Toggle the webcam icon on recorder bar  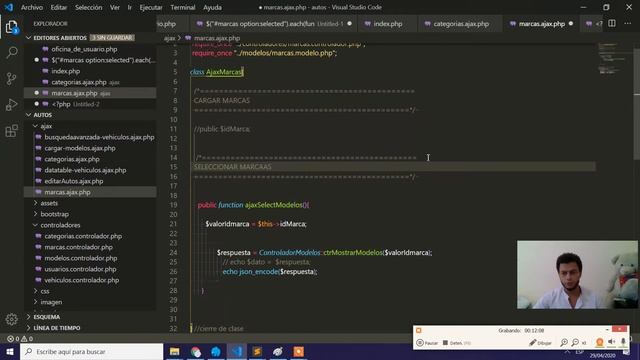click(x=599, y=342)
